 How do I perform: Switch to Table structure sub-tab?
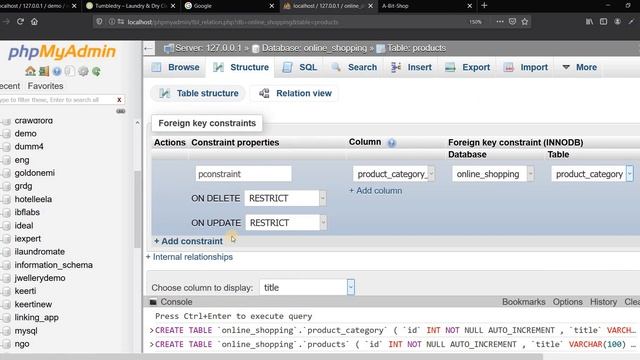(198, 93)
